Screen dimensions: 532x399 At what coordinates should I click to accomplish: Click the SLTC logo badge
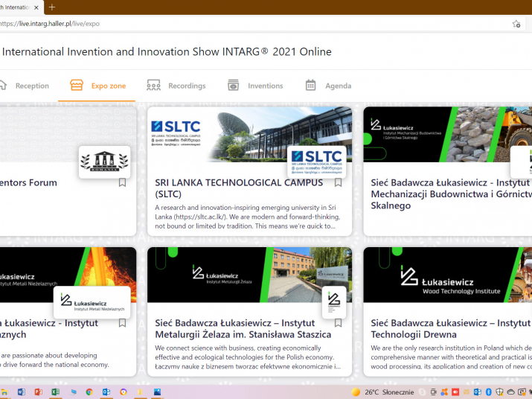coord(317,160)
